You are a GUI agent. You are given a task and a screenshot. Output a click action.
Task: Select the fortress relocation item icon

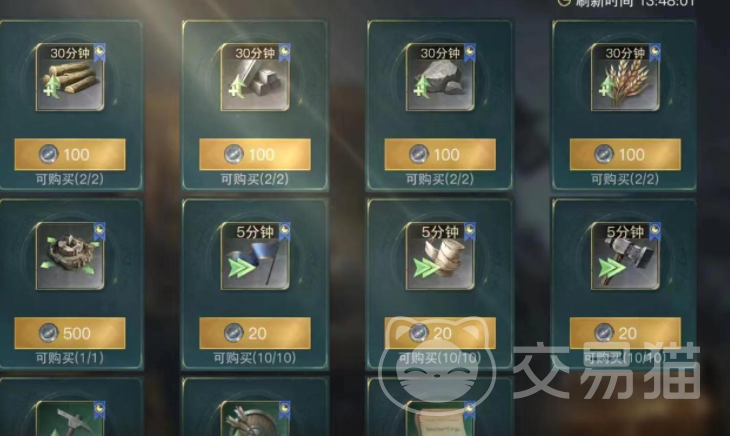coord(70,256)
